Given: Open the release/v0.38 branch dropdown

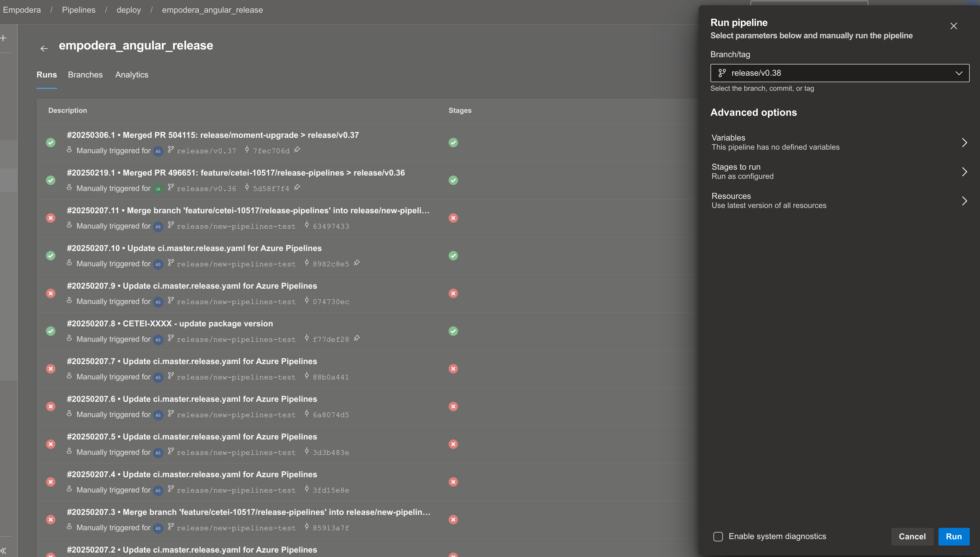Looking at the screenshot, I should click(x=958, y=73).
